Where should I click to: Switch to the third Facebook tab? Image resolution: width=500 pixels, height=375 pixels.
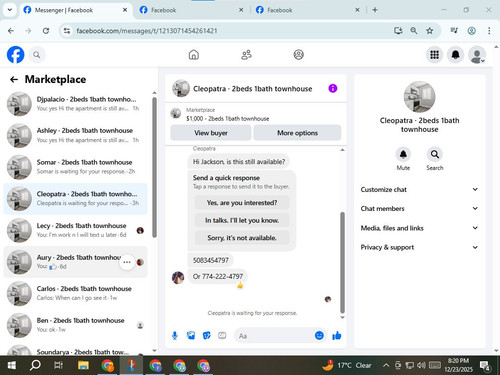tap(308, 10)
